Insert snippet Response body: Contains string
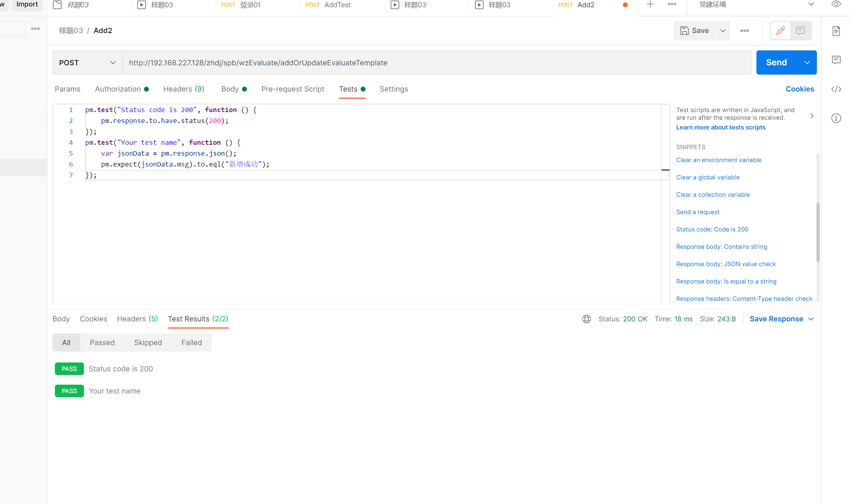This screenshot has height=504, width=850. [721, 247]
